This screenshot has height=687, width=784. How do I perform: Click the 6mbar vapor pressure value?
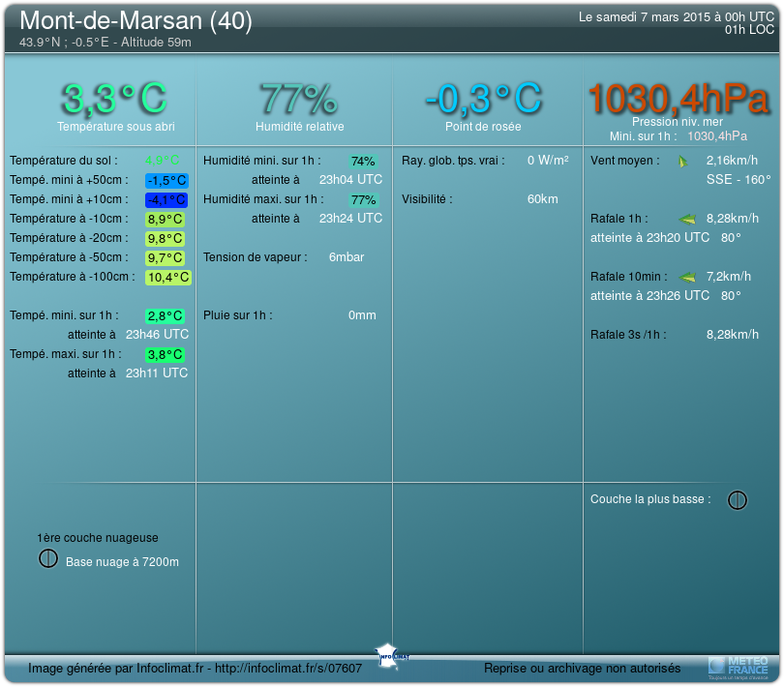coord(347,257)
